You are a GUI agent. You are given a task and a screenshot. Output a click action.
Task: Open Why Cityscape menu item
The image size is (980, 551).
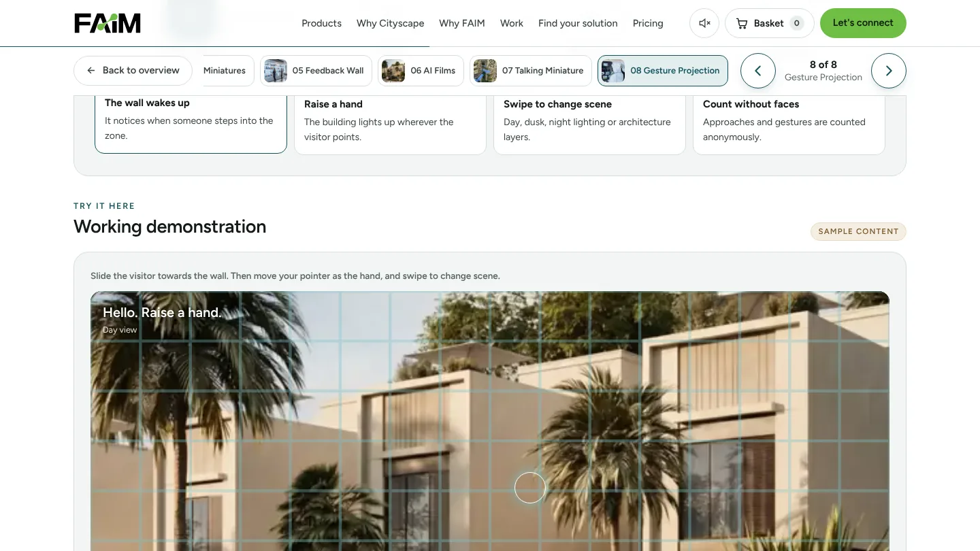point(390,23)
